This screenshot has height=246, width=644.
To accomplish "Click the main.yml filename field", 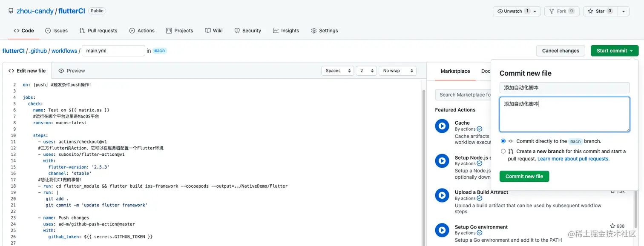I will 113,51.
